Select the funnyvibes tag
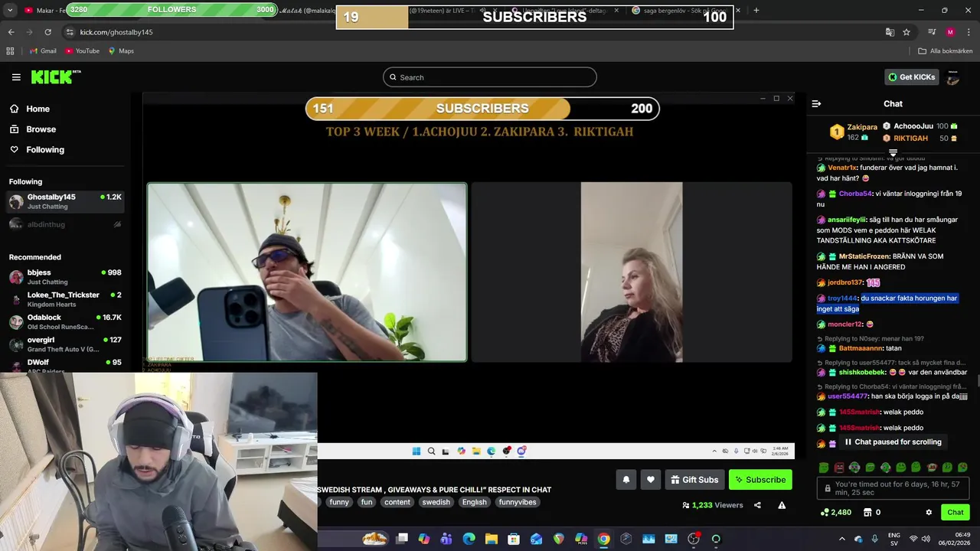 [x=518, y=502]
